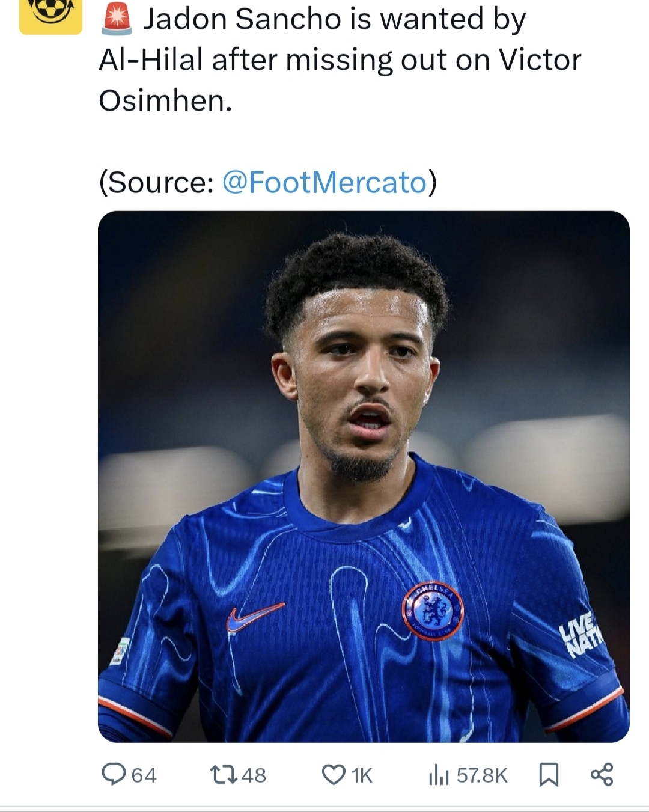Click the Nike swoosh in the photo
649x812 pixels.
point(255,617)
